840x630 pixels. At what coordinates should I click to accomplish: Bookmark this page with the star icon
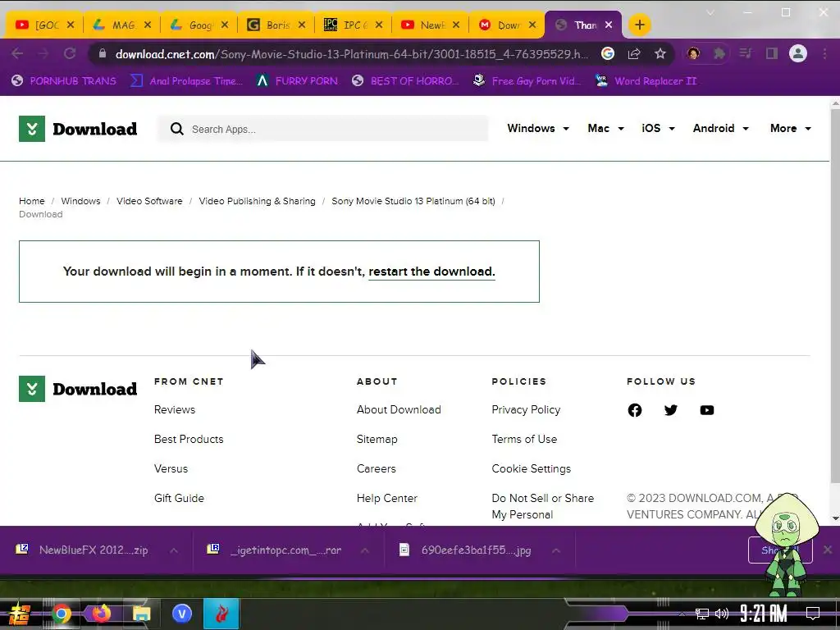[660, 53]
